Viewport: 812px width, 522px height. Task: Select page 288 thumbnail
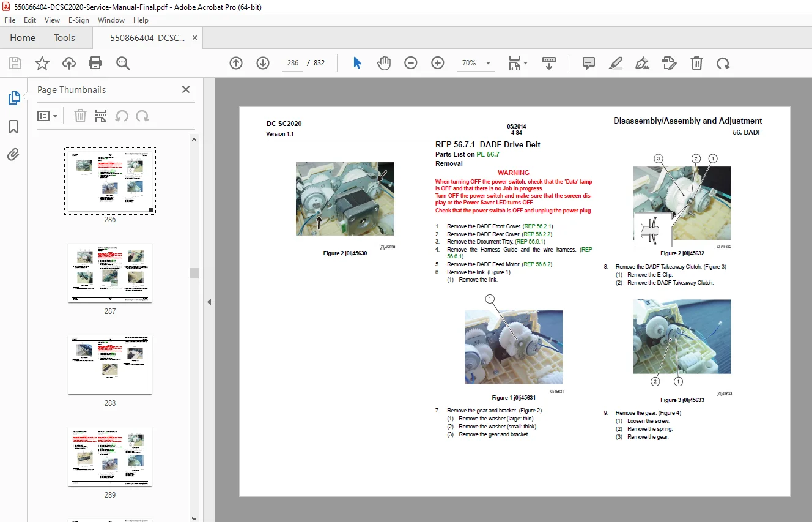tap(110, 365)
